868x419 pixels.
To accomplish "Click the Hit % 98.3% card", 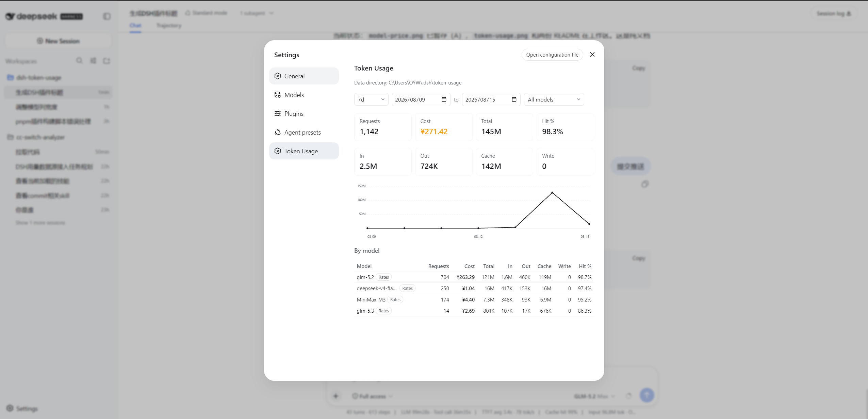I will 565,127.
